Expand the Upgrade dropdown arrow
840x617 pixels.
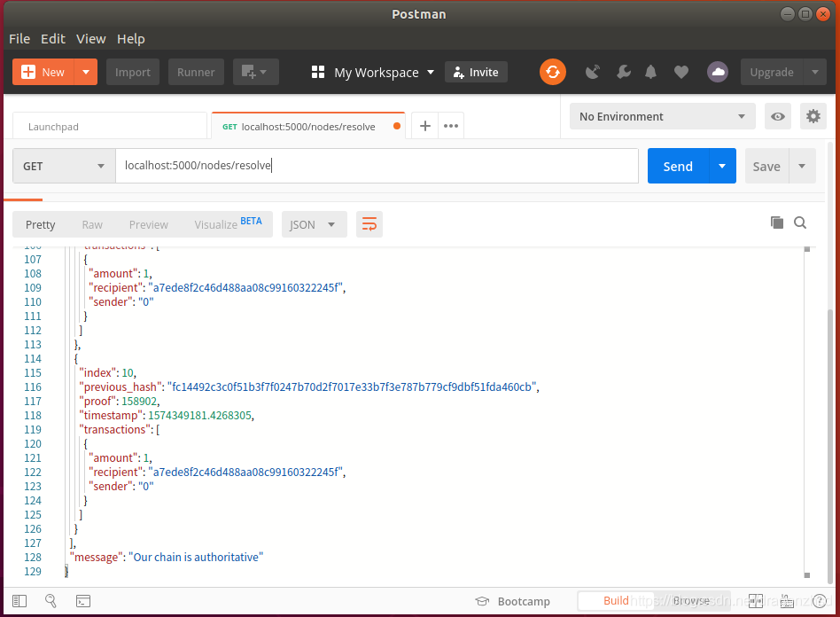[x=815, y=72]
